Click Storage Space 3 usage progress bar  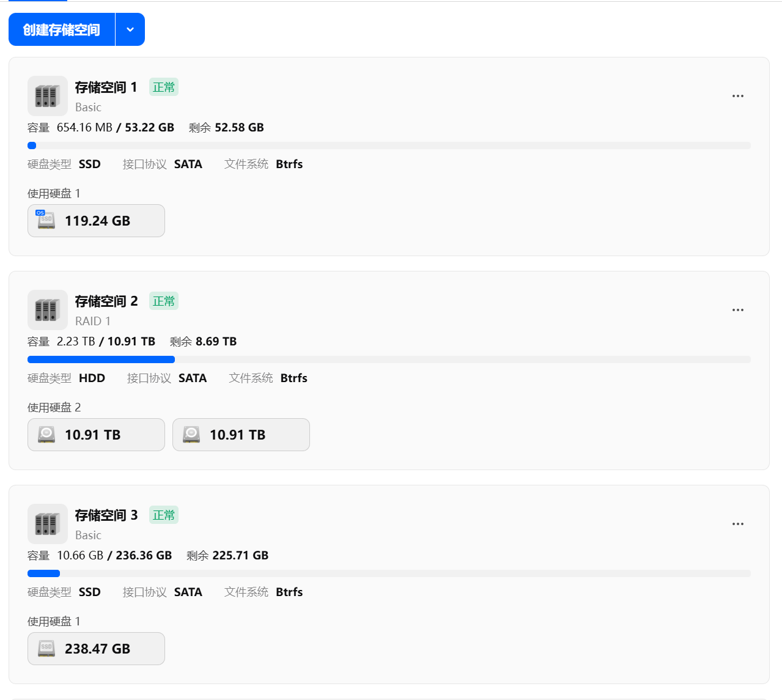tap(389, 573)
